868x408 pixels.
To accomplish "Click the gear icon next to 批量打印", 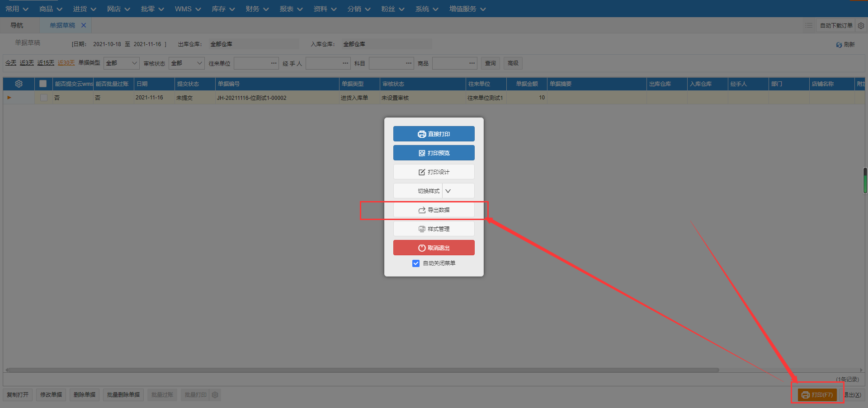I will coord(215,395).
